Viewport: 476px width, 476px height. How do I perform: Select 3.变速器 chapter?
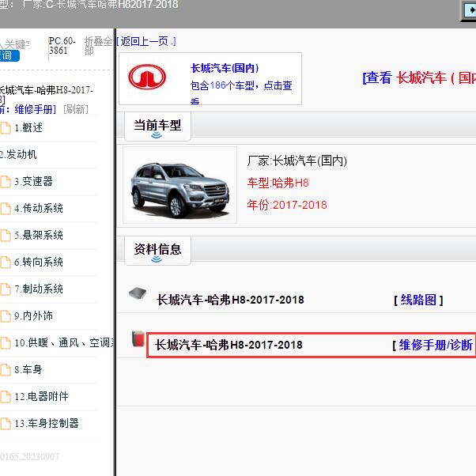click(33, 182)
